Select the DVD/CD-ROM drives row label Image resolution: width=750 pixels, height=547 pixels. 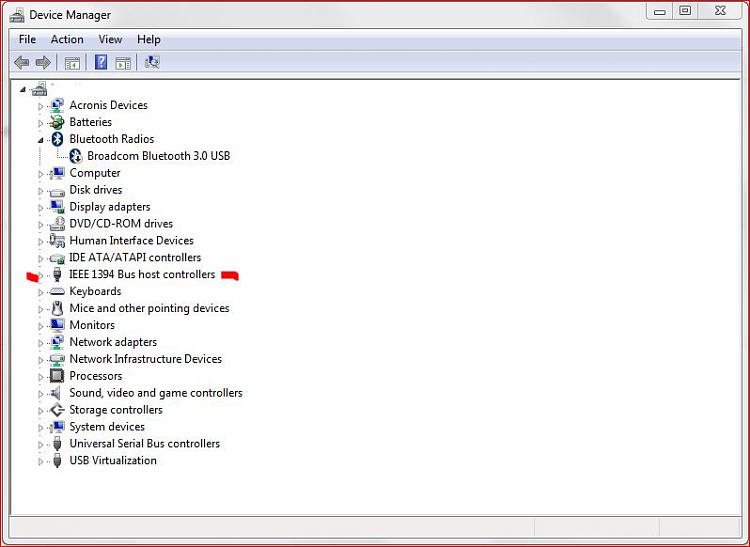pyautogui.click(x=121, y=224)
